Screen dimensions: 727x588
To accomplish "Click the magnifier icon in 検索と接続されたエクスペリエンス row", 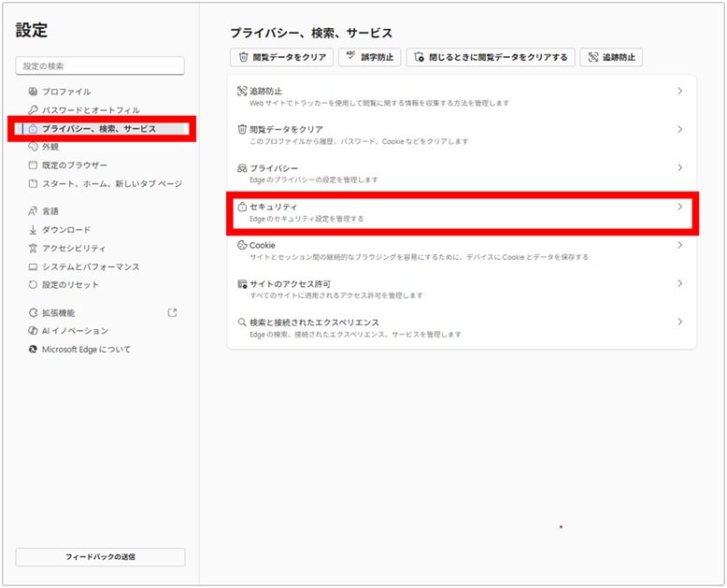I will tap(242, 322).
